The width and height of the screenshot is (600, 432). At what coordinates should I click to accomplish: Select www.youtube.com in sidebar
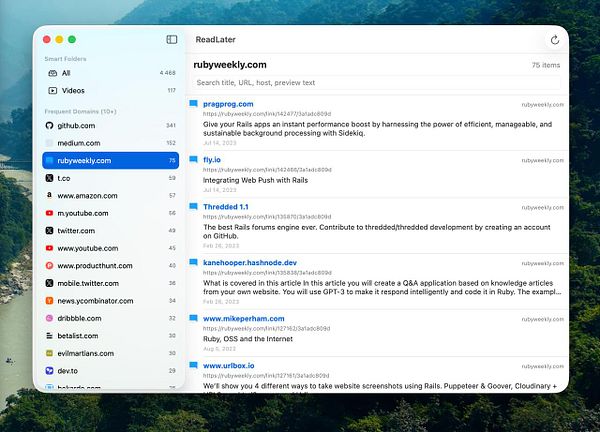click(x=111, y=248)
